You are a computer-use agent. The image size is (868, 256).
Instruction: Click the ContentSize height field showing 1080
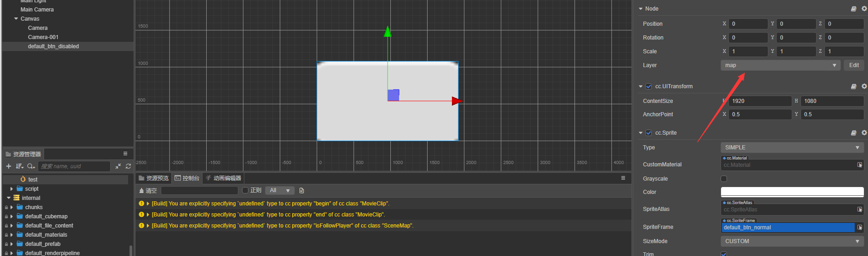click(832, 101)
